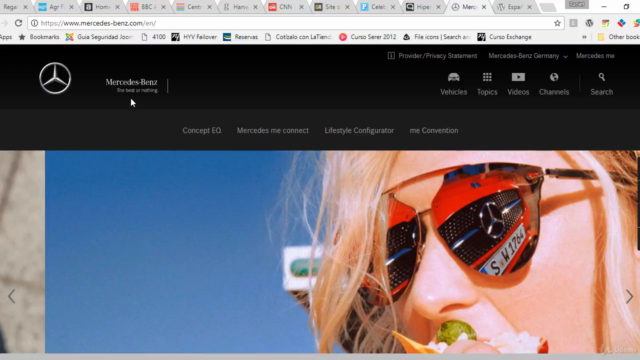Open the Bookmarks star bookmark
Screen dimensions: 640x360
tap(39, 37)
